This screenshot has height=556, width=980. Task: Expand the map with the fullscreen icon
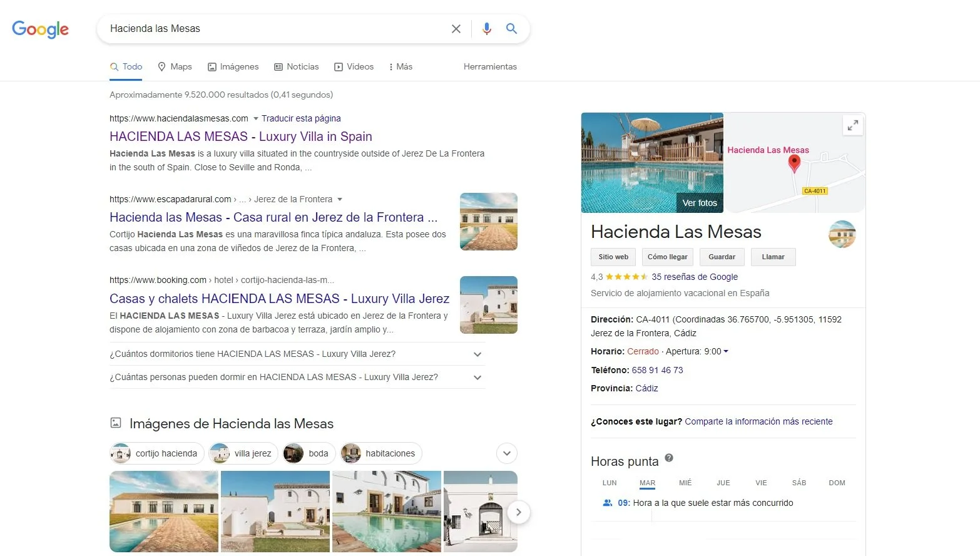tap(852, 126)
